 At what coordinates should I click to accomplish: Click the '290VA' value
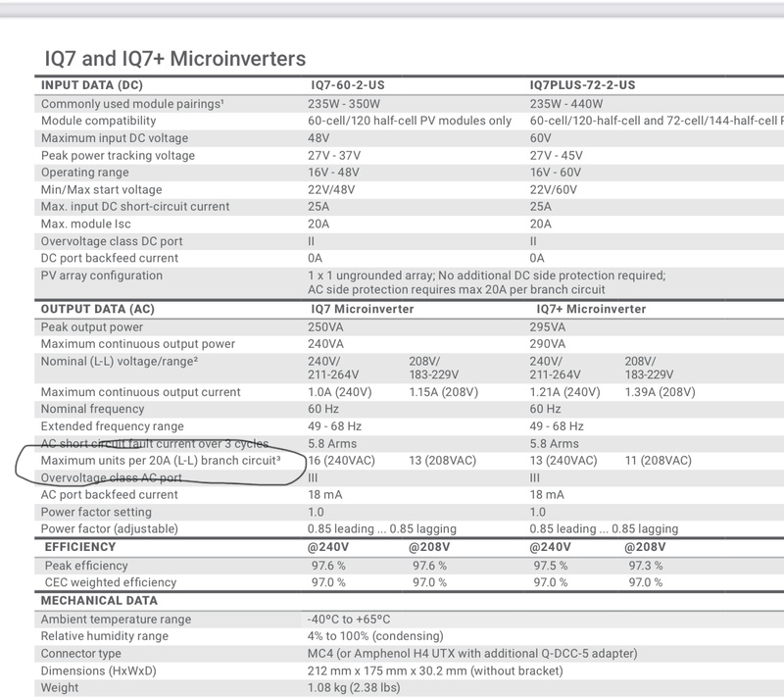click(548, 344)
